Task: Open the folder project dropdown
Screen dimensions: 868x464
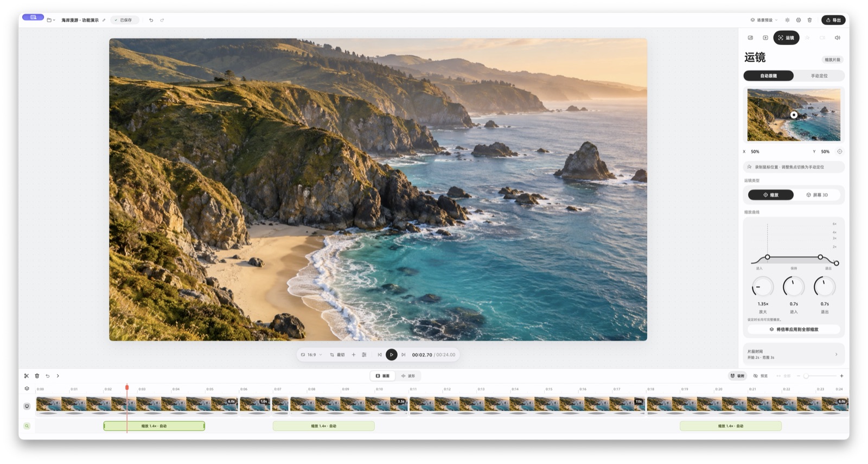Action: (x=51, y=20)
